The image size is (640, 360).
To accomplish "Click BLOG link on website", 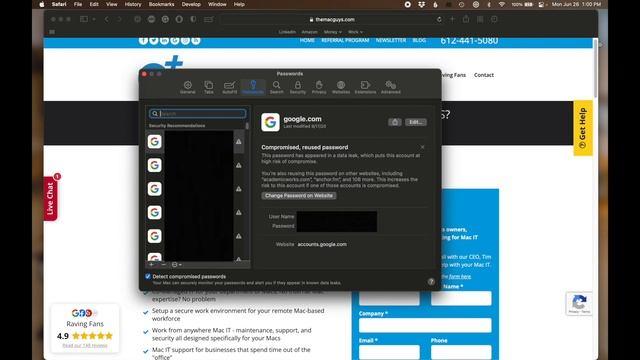I will (x=419, y=40).
